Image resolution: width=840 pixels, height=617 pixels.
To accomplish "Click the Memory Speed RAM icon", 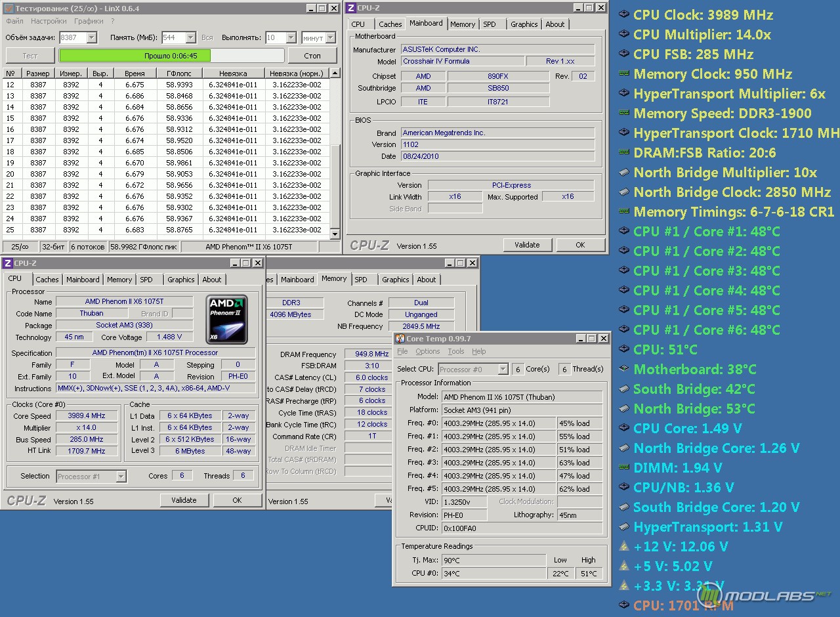I will click(625, 114).
